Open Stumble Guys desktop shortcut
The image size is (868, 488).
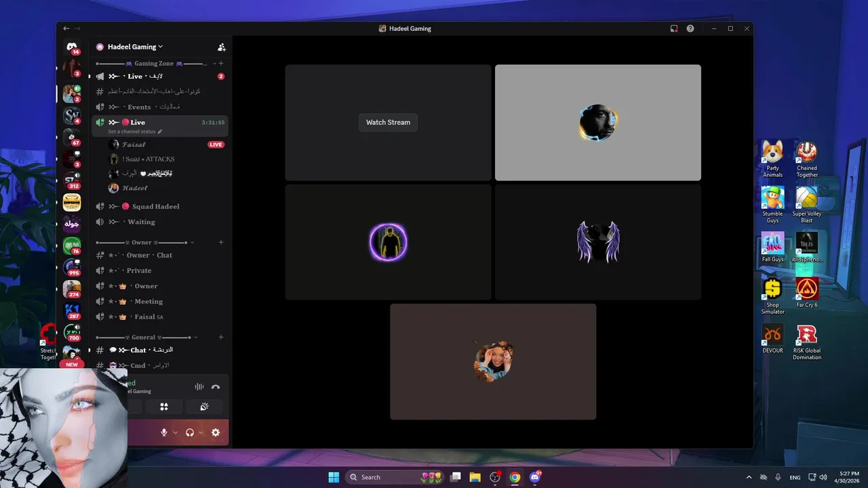(x=772, y=205)
